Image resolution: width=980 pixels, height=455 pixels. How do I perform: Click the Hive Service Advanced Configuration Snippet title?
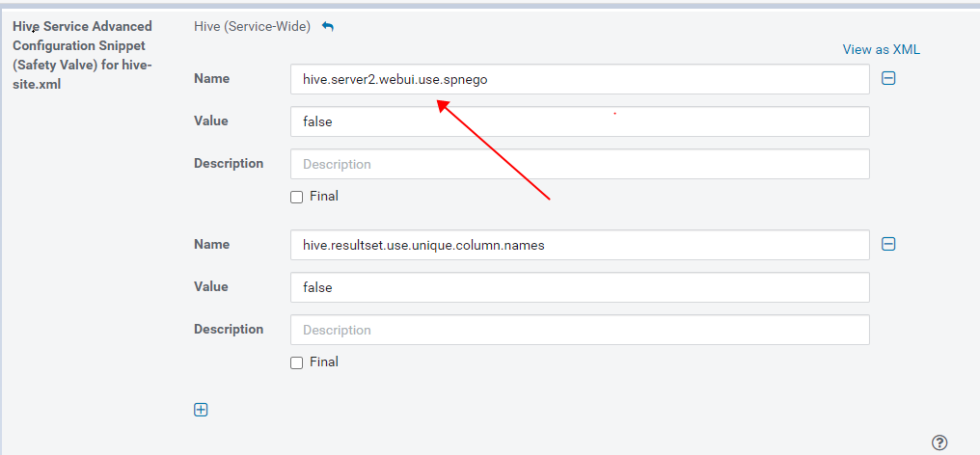coord(83,55)
